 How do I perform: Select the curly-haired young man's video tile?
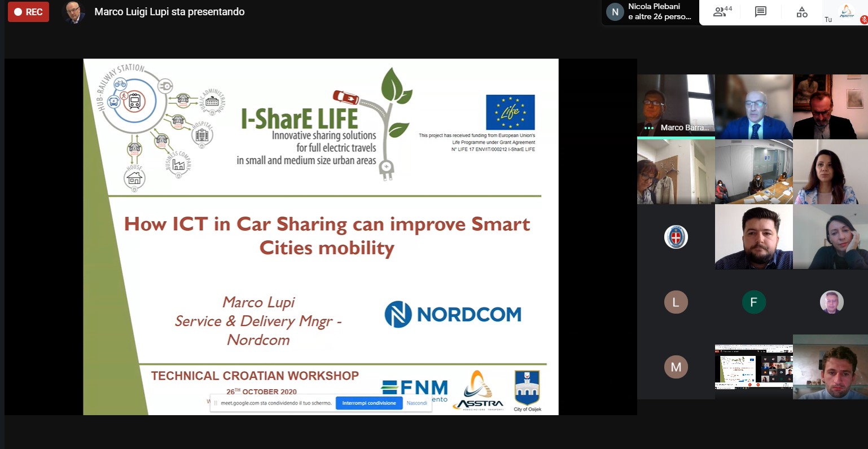(830, 367)
